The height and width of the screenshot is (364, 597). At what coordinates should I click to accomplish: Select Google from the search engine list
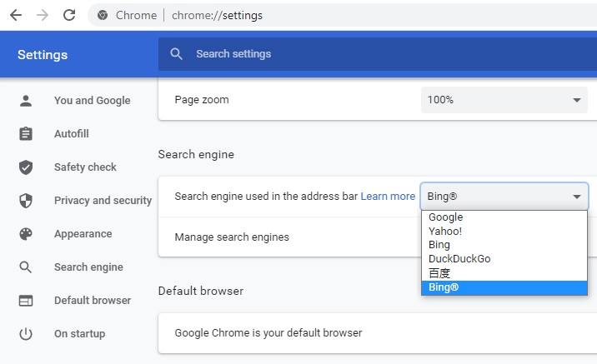coord(446,217)
